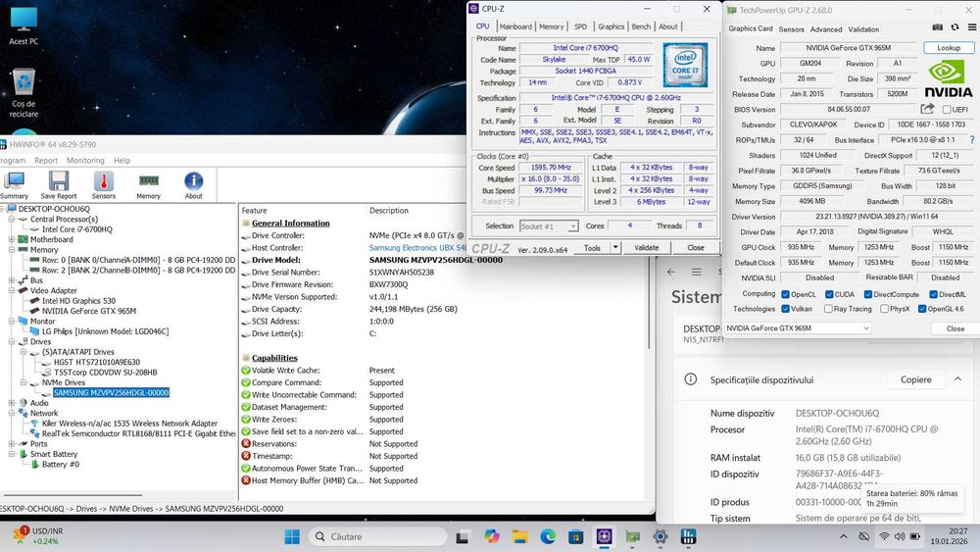Viewport: 980px width, 552px height.
Task: Toggle the Vulkan checkbox
Action: (786, 308)
